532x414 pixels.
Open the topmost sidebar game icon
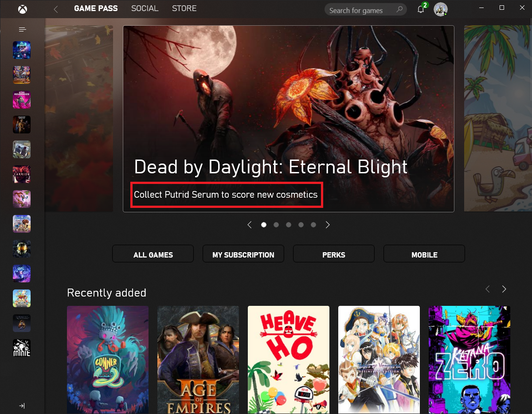tap(22, 51)
